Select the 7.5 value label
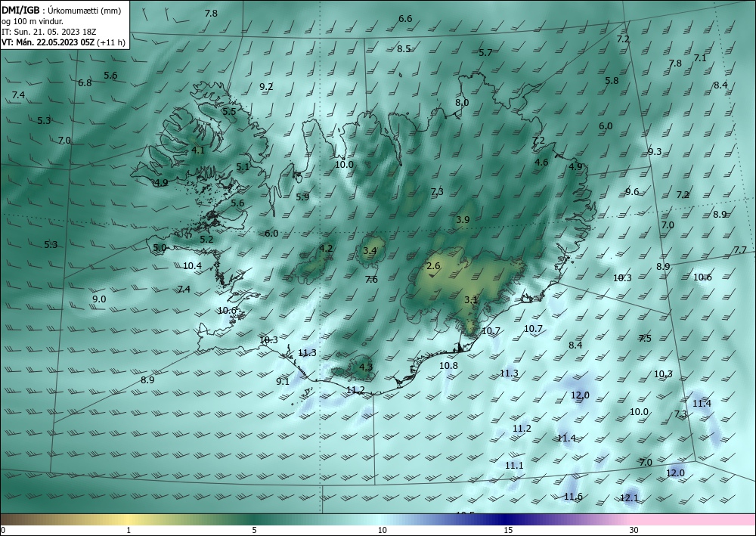This screenshot has height=536, width=756. pos(645,339)
